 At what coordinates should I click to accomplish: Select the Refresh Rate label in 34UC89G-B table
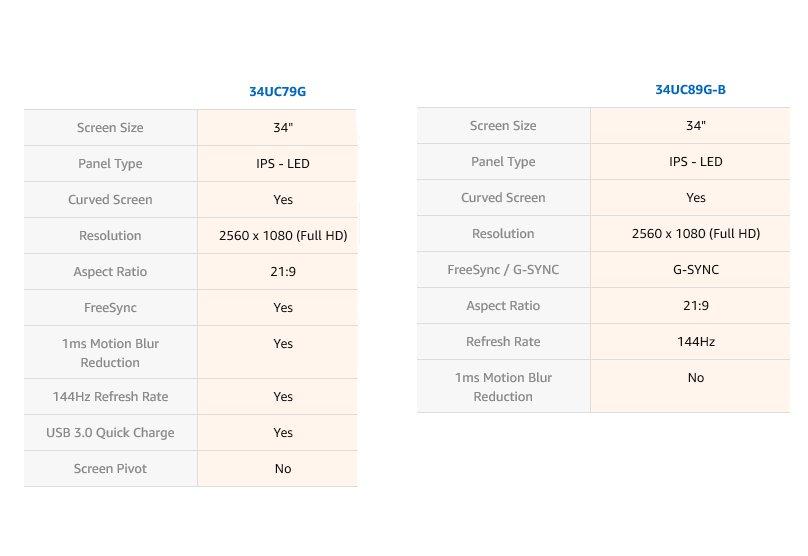[503, 342]
